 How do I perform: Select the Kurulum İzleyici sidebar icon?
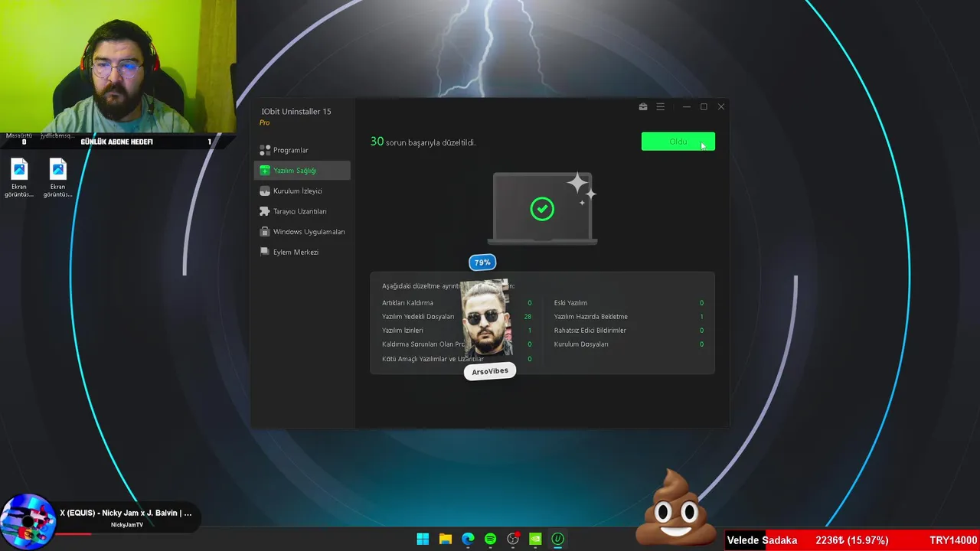click(x=265, y=191)
